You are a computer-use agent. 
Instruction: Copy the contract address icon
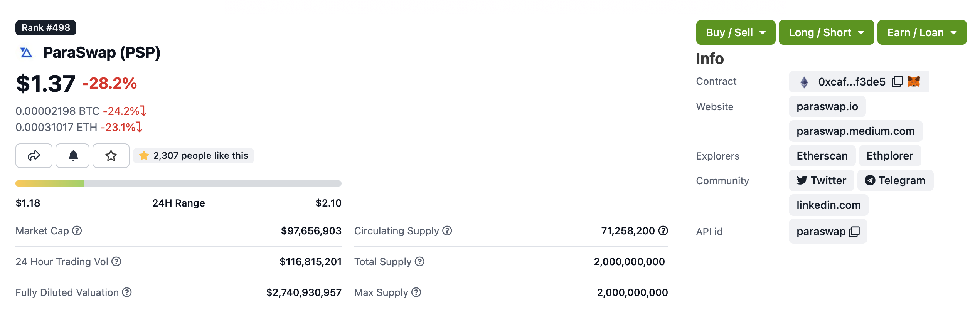click(x=897, y=82)
